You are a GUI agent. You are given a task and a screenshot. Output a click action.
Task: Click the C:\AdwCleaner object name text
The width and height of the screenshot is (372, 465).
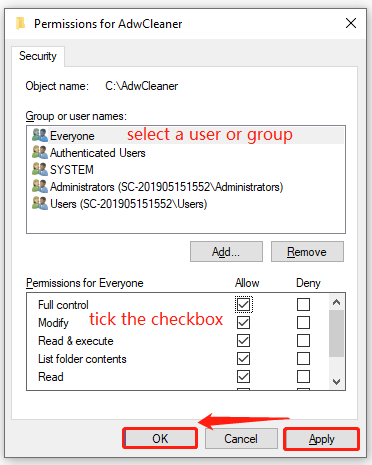(142, 86)
